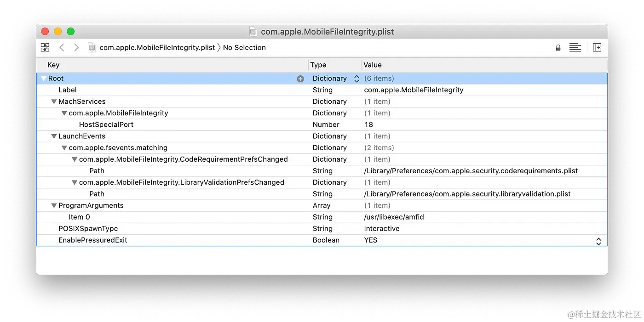Image resolution: width=644 pixels, height=322 pixels.
Task: Add editor with split pane icon
Action: pyautogui.click(x=597, y=47)
